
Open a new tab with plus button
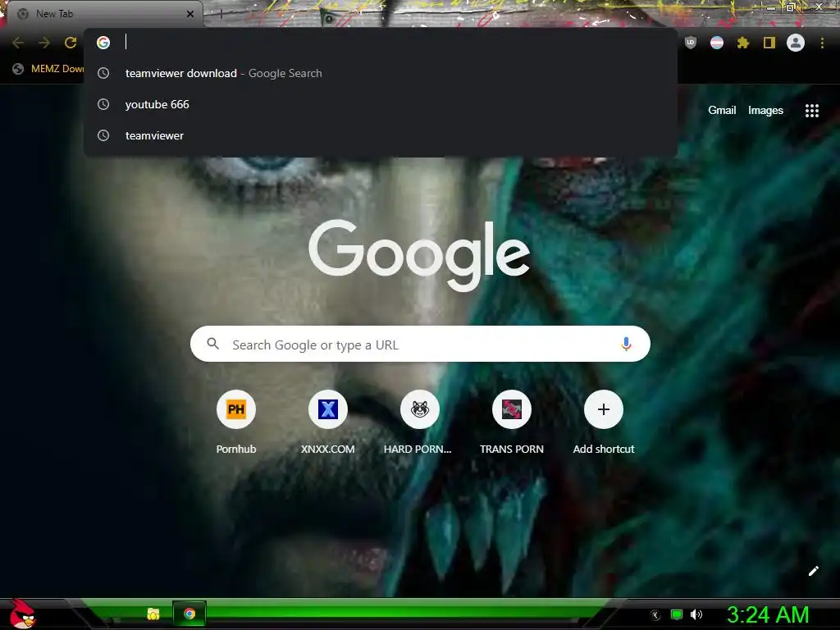click(x=221, y=14)
